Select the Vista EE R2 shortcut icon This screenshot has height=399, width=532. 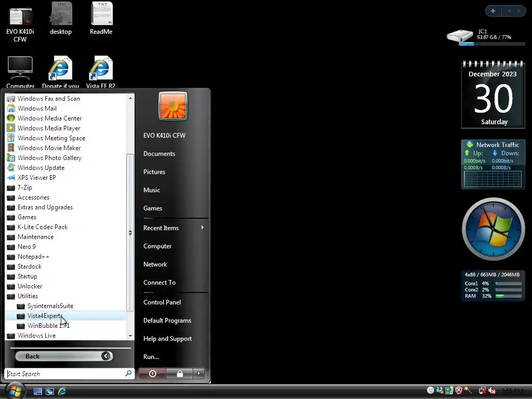coord(101,72)
